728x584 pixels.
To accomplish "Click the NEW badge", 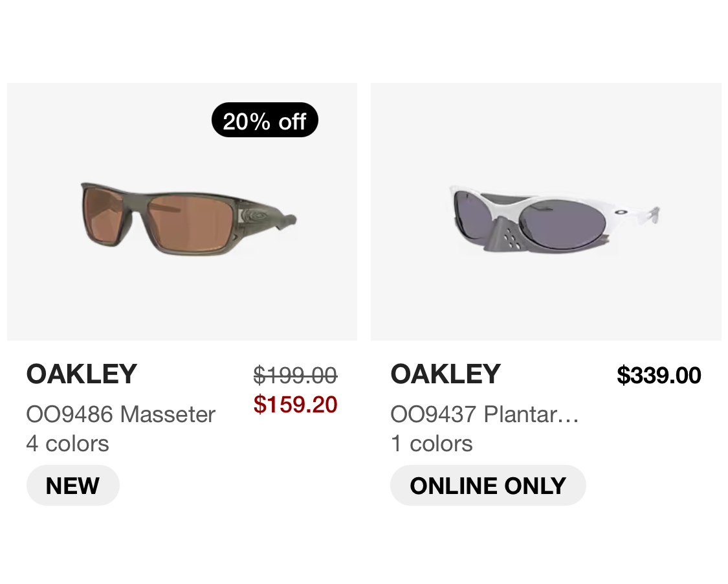I will coord(73,486).
